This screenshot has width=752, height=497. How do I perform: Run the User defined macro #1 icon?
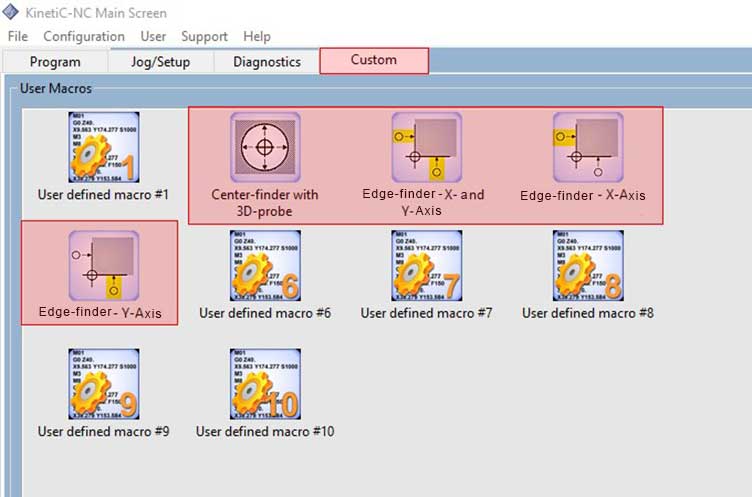point(104,147)
